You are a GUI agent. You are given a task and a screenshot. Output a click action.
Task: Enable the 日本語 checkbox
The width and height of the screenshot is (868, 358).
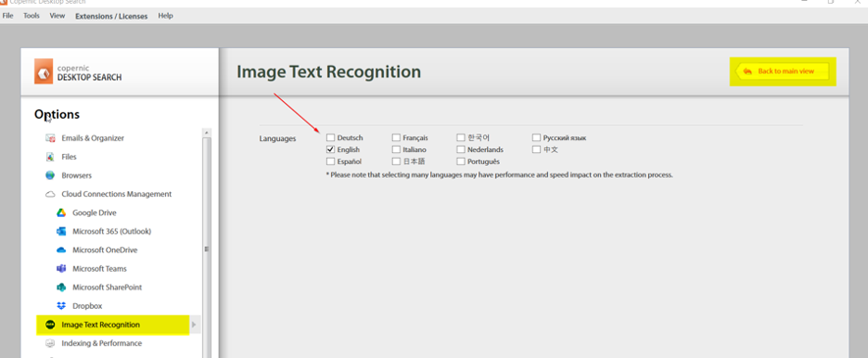pos(396,161)
